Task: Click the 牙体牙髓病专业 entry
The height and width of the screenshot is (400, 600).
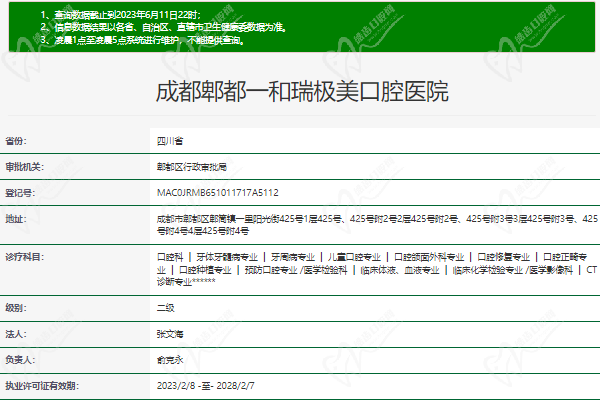Action: (227, 257)
